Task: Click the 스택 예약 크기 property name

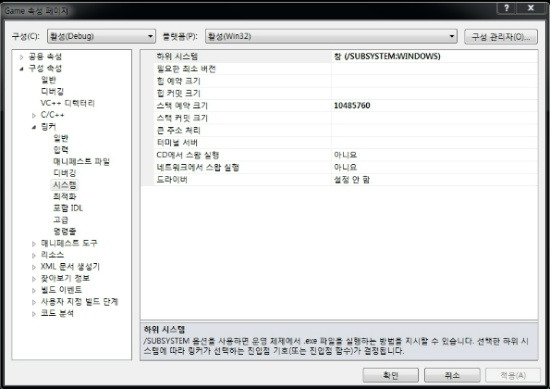Action: (x=182, y=106)
